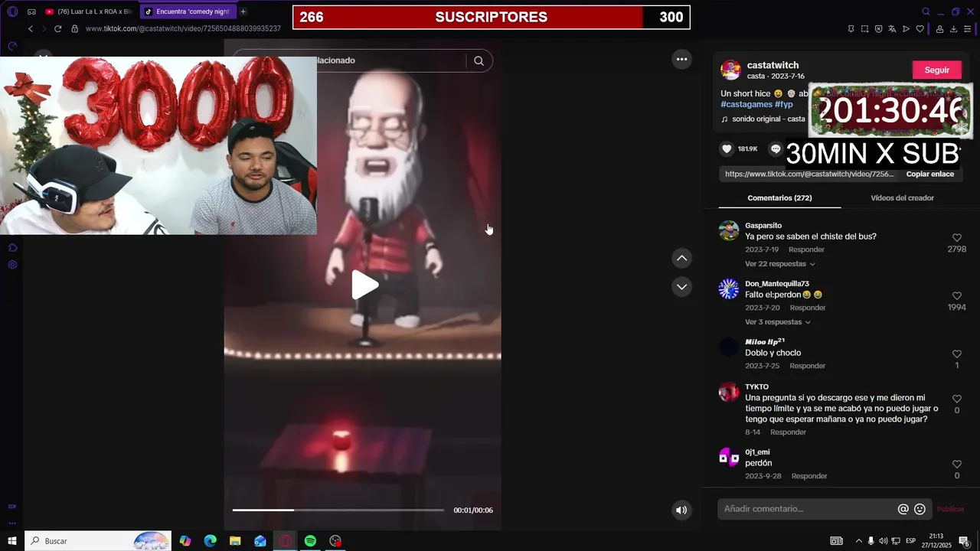Like TYKTO's comment heart
This screenshot has width=980, height=551.
point(957,399)
